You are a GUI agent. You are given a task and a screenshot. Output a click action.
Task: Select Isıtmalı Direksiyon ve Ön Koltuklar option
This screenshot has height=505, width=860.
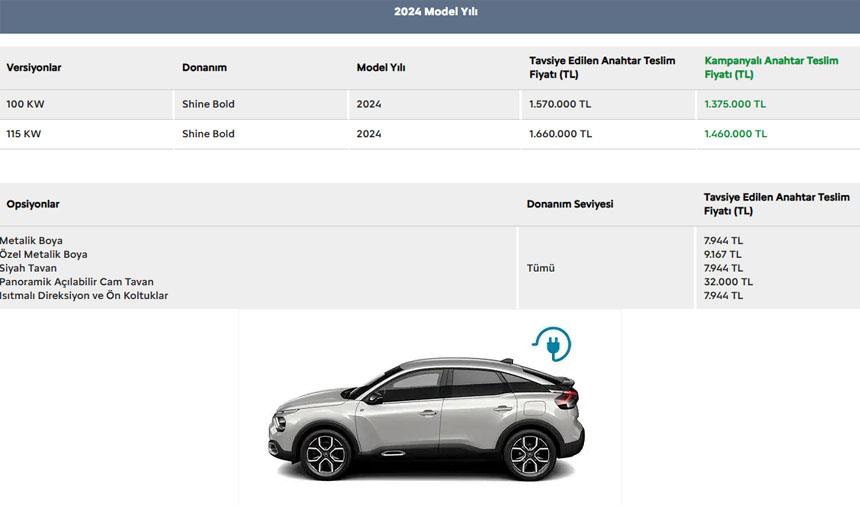pos(84,296)
